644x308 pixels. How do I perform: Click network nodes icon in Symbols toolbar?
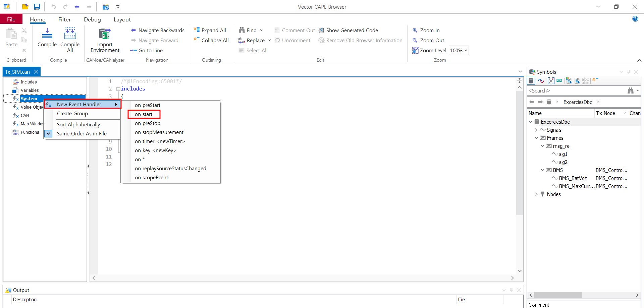(551, 80)
